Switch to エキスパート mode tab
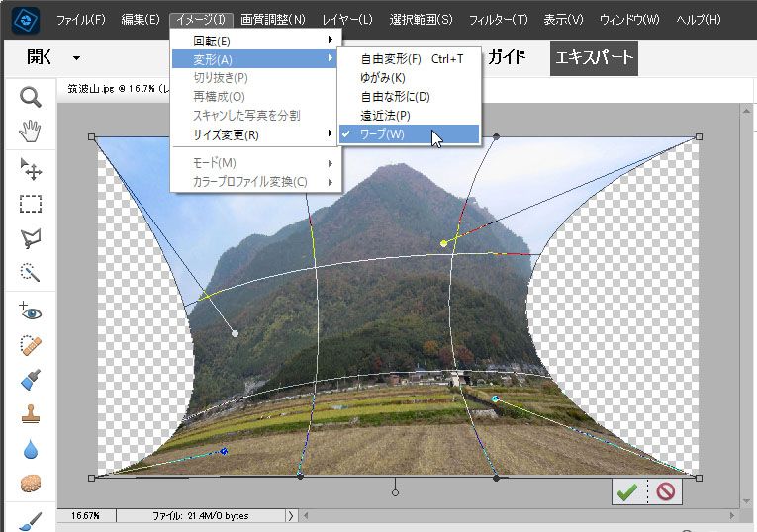This screenshot has height=532, width=757. click(x=594, y=58)
